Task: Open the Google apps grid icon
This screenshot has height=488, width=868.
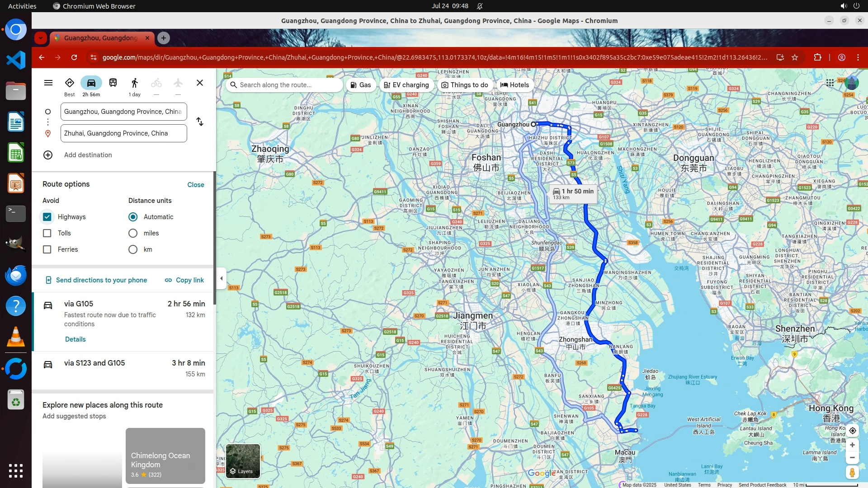Action: (x=830, y=83)
